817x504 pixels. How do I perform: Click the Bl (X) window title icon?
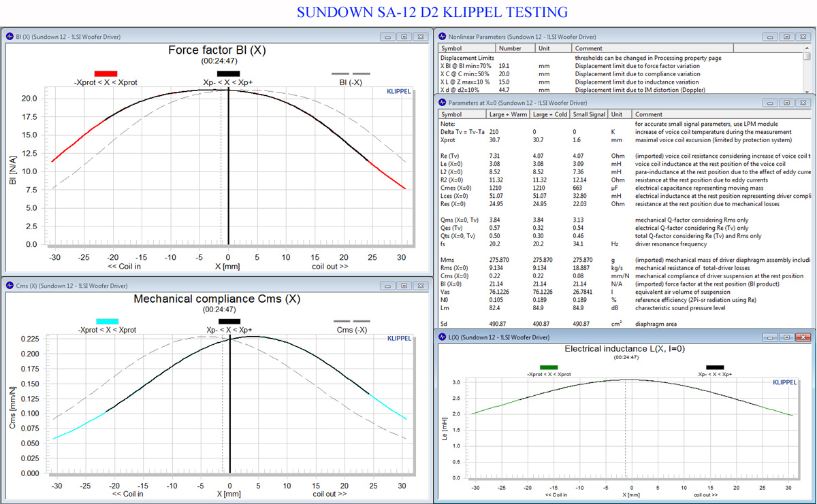point(10,37)
